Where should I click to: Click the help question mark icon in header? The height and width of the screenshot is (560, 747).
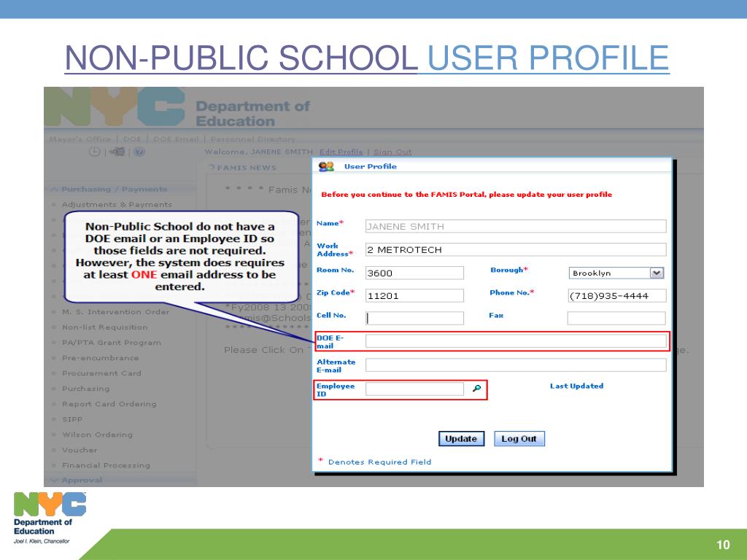coord(139,152)
